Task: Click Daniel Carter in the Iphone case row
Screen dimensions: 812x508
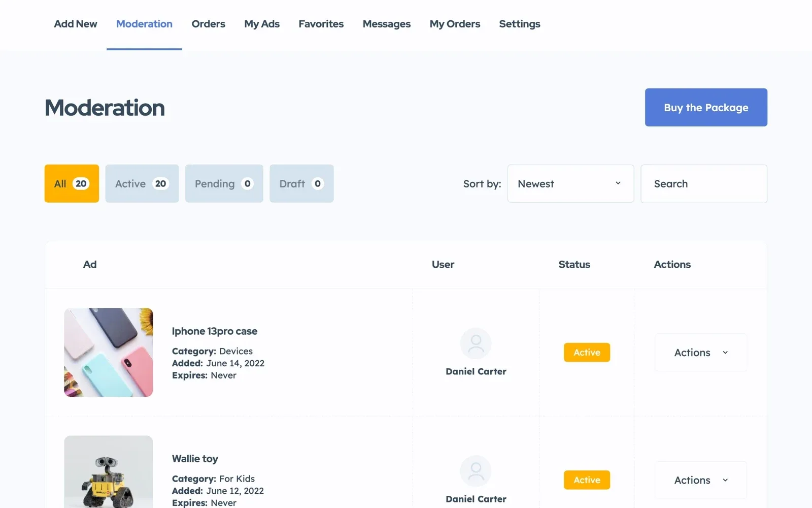Action: click(x=476, y=371)
